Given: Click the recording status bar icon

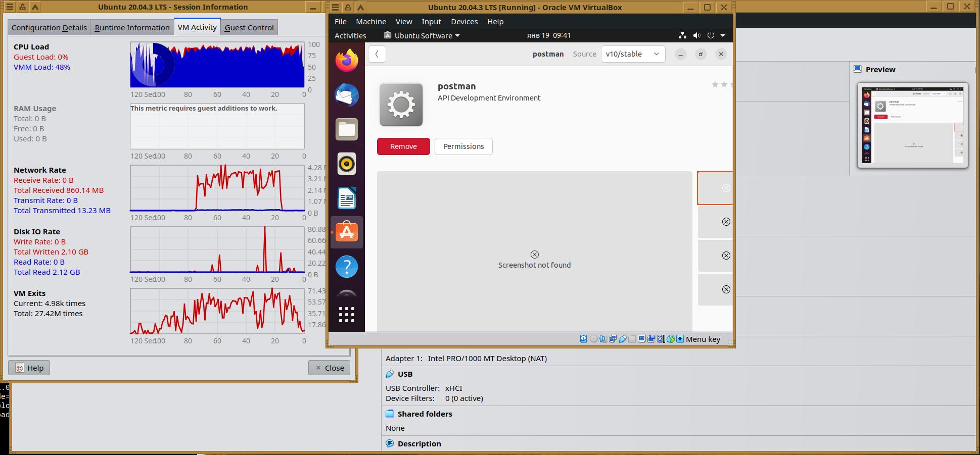Looking at the screenshot, I should click(651, 339).
